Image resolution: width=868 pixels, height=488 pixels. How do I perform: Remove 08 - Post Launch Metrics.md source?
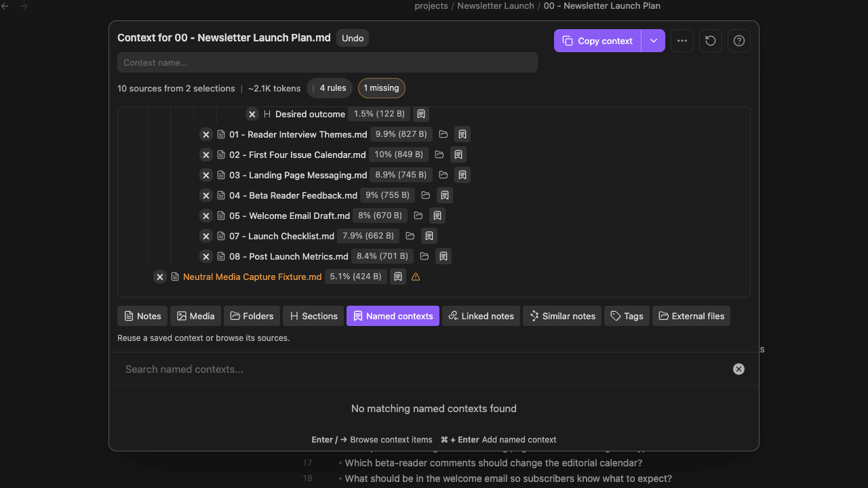point(206,256)
